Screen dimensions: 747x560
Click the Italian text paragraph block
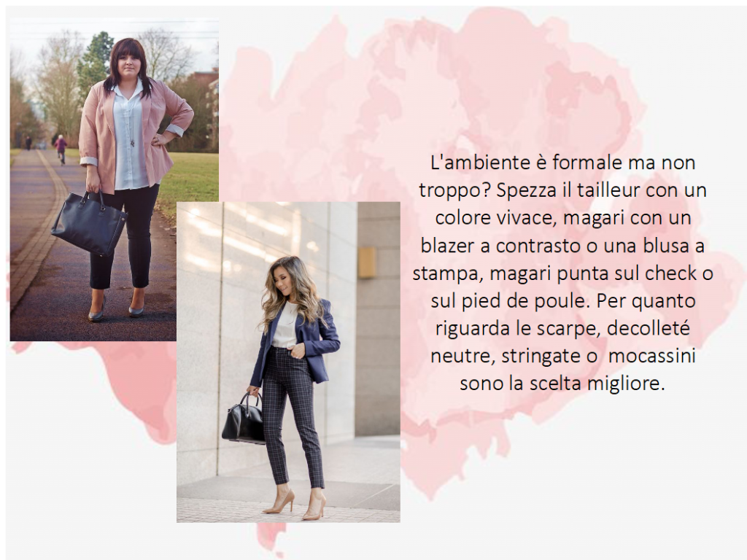[x=562, y=273]
